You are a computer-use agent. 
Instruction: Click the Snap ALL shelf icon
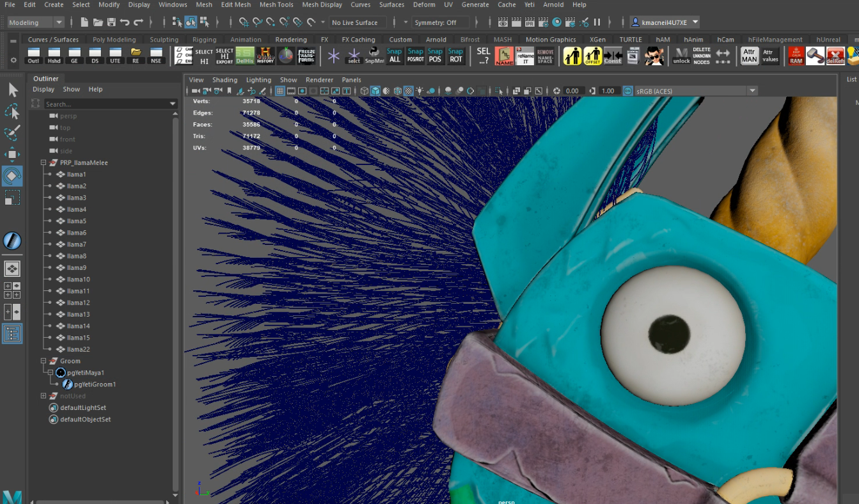click(x=395, y=56)
